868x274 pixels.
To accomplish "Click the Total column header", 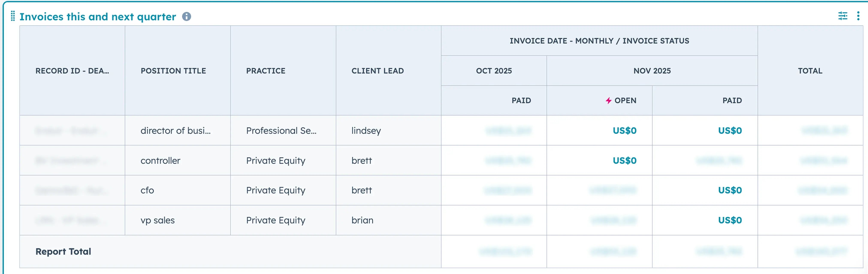I will (810, 71).
